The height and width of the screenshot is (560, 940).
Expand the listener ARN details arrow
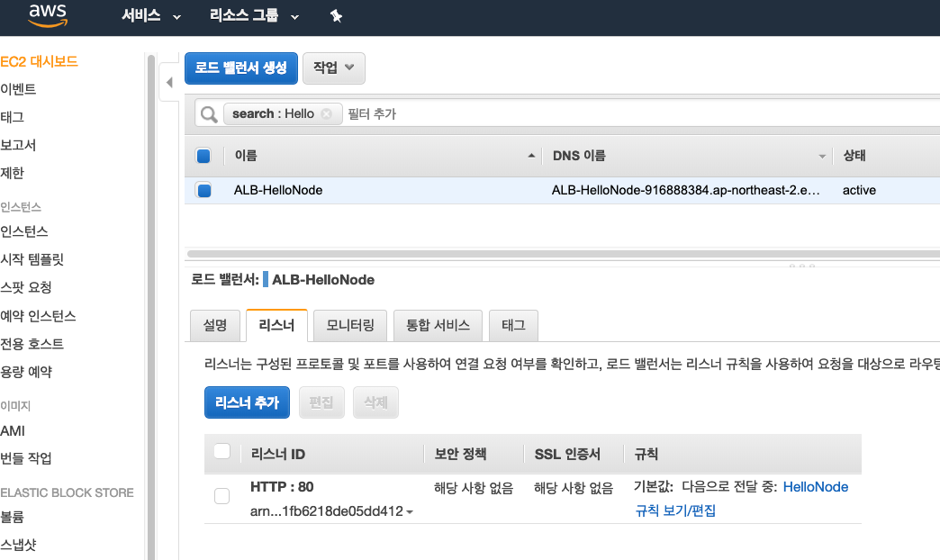point(409,511)
